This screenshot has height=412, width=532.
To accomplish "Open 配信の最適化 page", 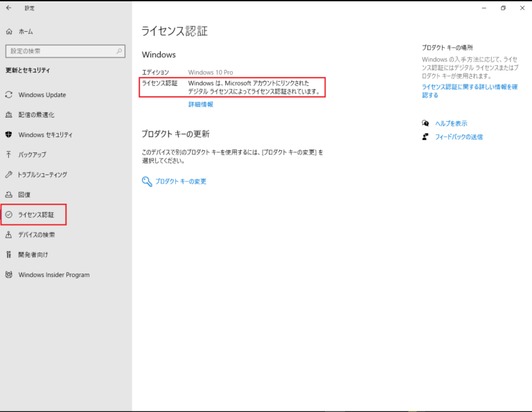I will tap(36, 115).
